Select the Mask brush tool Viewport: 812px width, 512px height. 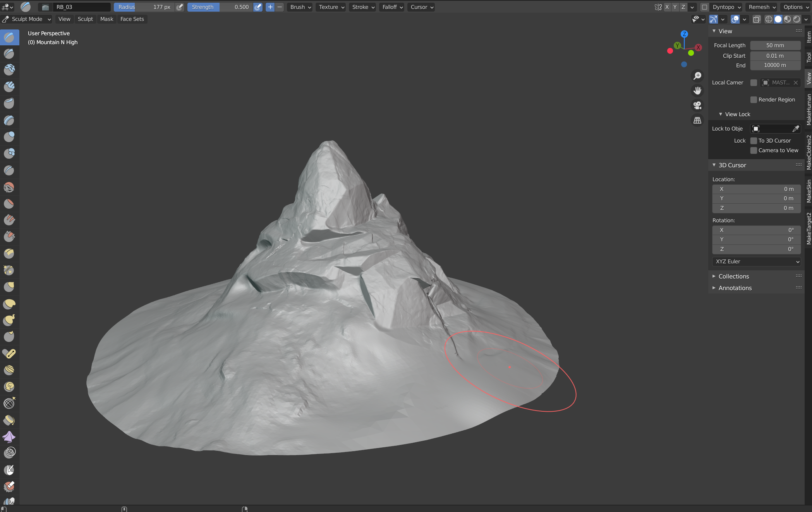tap(9, 469)
